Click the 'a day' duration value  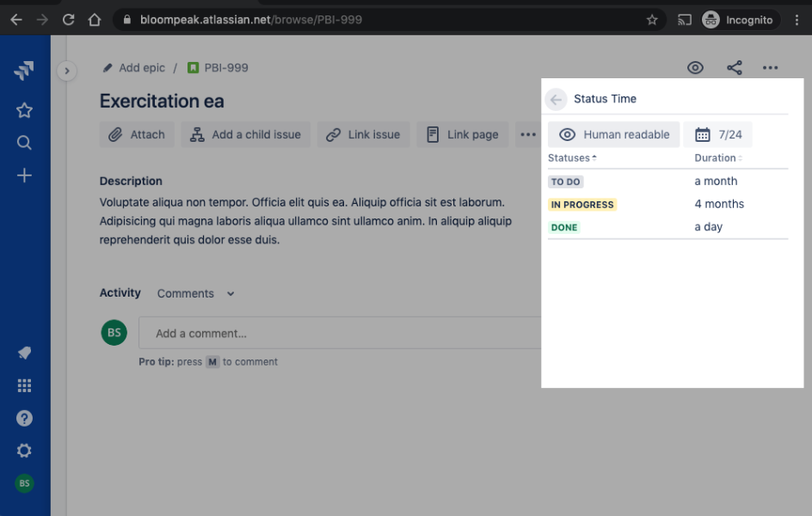(x=708, y=227)
